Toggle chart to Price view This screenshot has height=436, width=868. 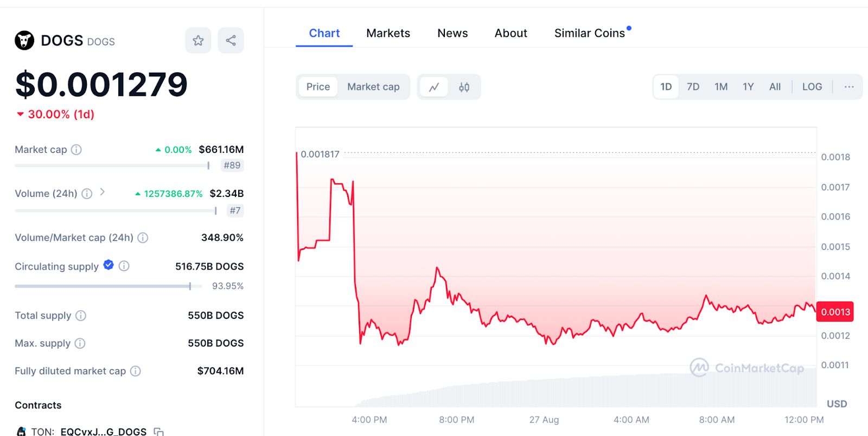318,87
